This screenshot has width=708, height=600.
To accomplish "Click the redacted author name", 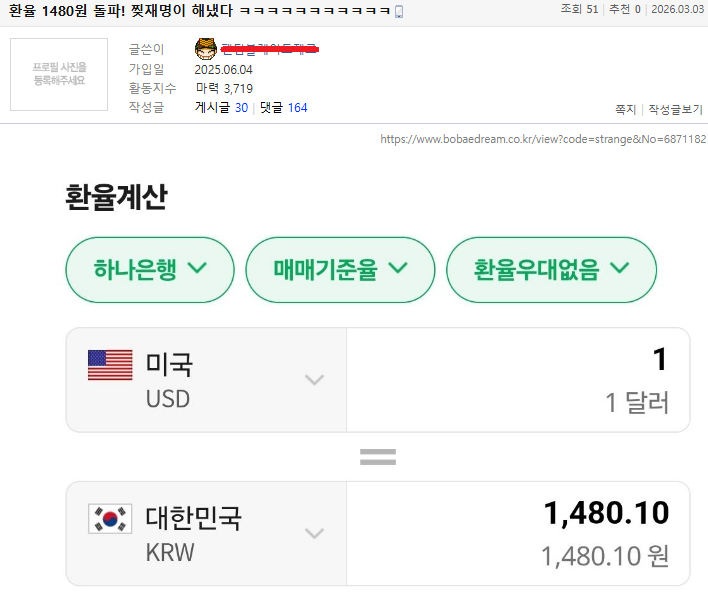I will 268,48.
